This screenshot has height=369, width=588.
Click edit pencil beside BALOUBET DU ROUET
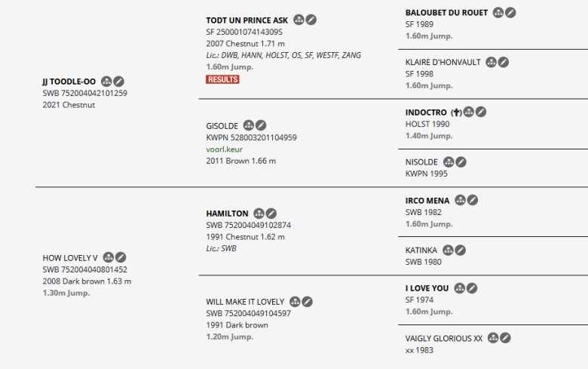[x=510, y=12]
